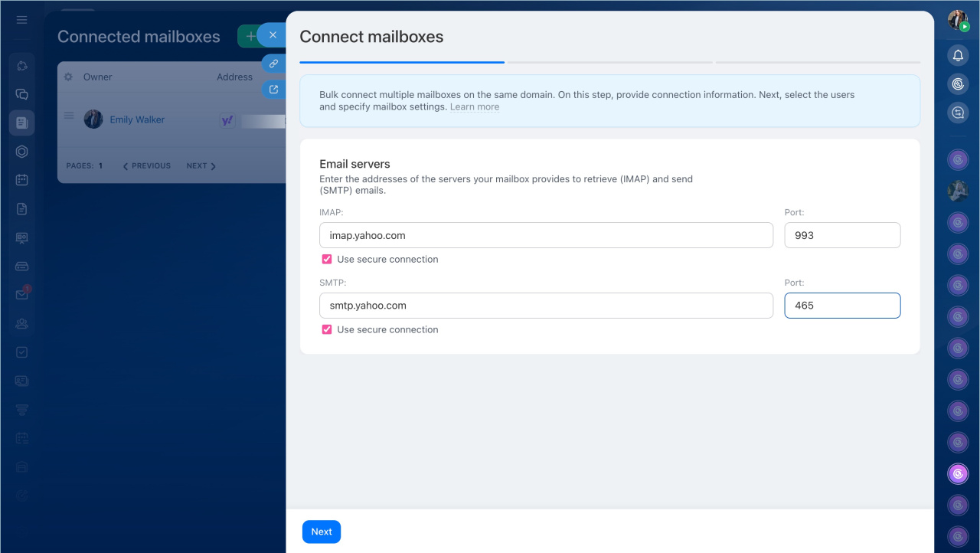Viewport: 980px width, 553px height.
Task: Click the IMAP server address field
Action: (546, 236)
